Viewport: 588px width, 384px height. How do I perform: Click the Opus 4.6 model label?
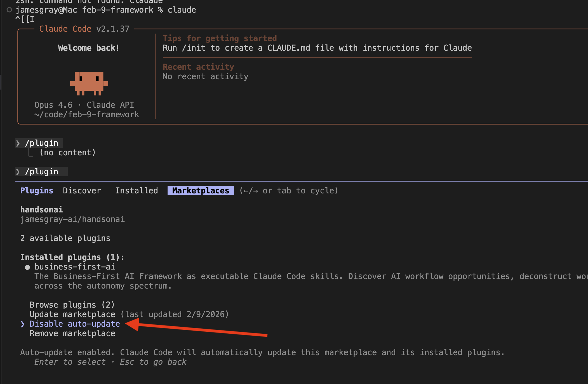click(53, 105)
